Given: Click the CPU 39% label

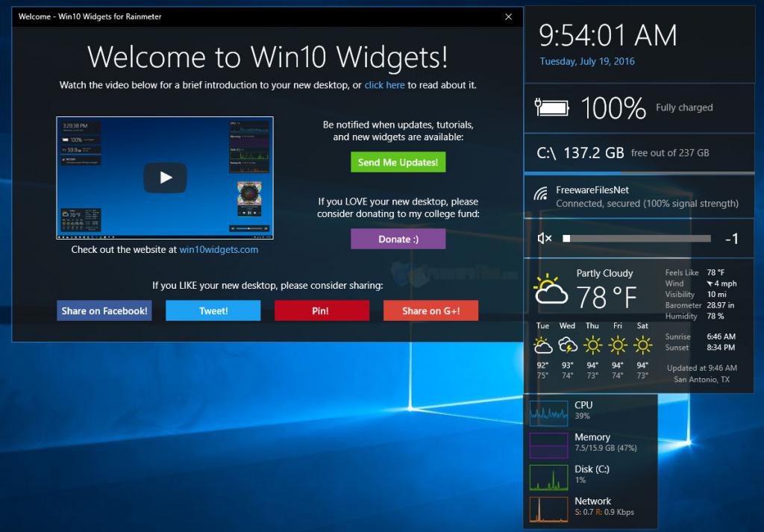Looking at the screenshot, I should click(583, 410).
